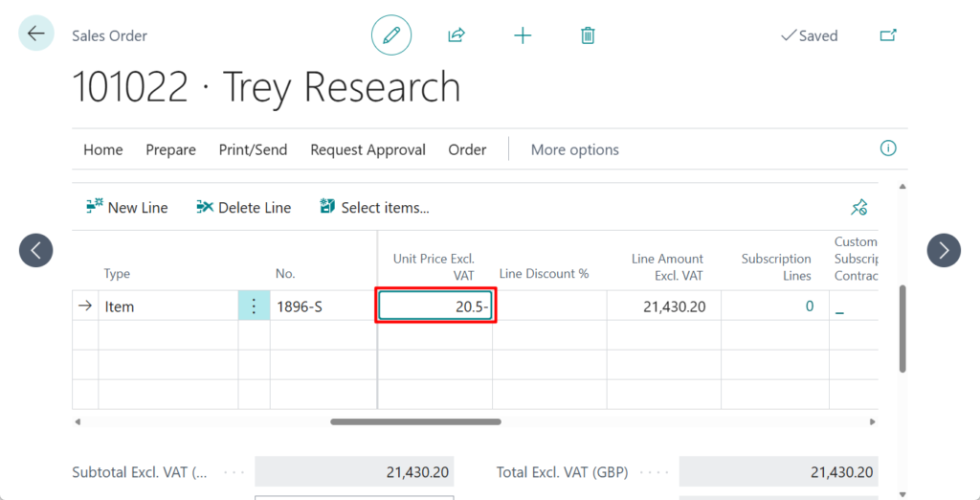Open row options three-dot menu
The width and height of the screenshot is (980, 500).
254,307
